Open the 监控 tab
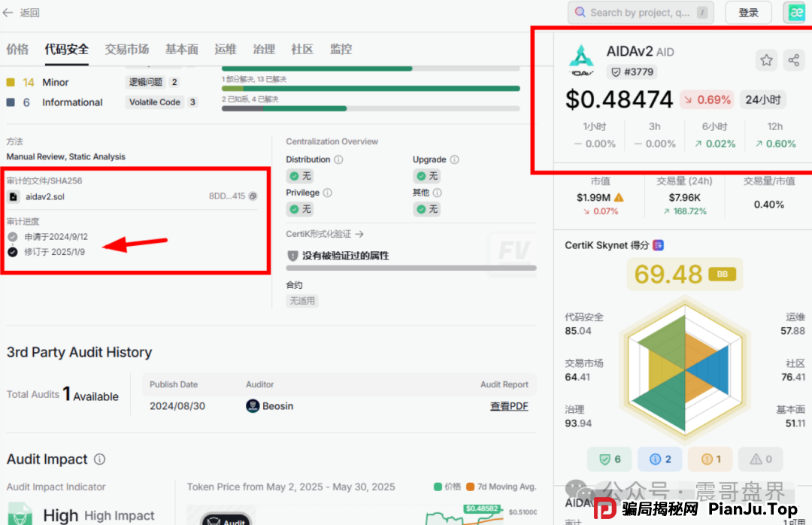Screen dimensions: 812x525 point(340,49)
